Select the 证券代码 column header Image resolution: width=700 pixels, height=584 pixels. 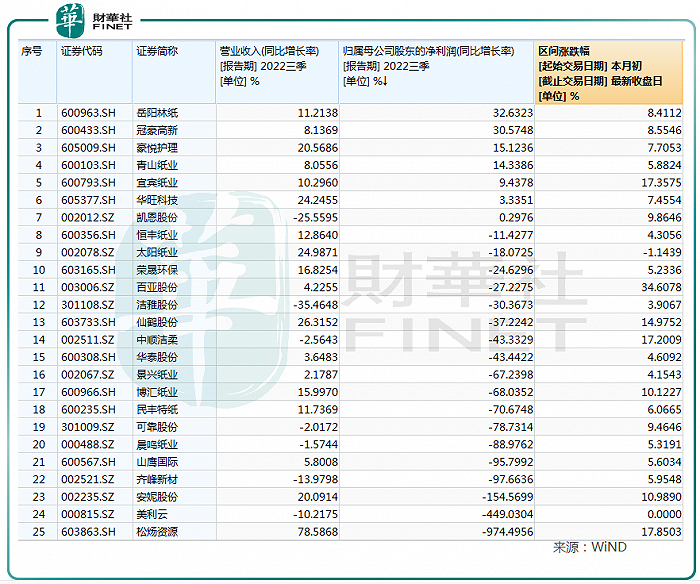[95, 72]
